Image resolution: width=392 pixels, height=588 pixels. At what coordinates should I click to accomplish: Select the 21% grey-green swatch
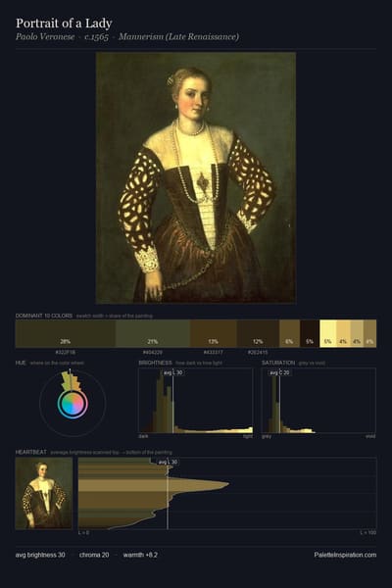pyautogui.click(x=153, y=334)
